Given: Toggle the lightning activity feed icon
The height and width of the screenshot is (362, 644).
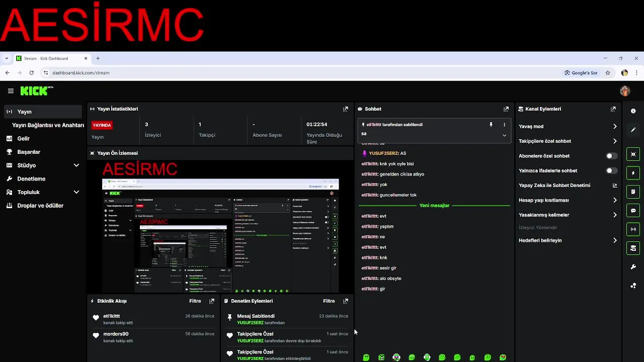Looking at the screenshot, I should pyautogui.click(x=633, y=173).
